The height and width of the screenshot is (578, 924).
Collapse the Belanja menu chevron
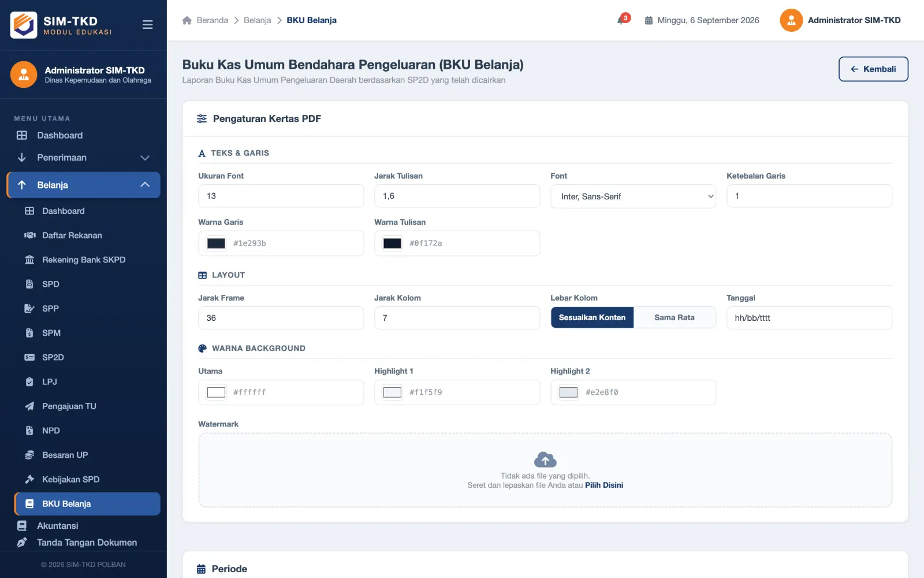pos(145,185)
